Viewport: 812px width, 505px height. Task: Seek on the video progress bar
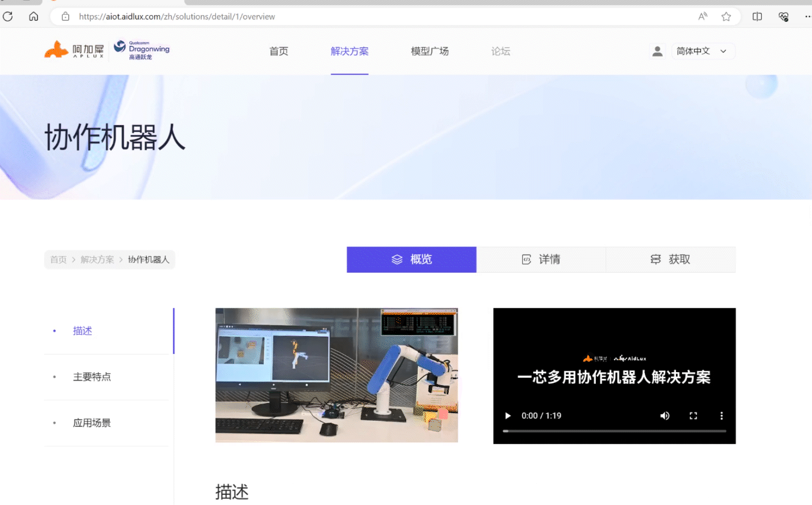tap(614, 431)
